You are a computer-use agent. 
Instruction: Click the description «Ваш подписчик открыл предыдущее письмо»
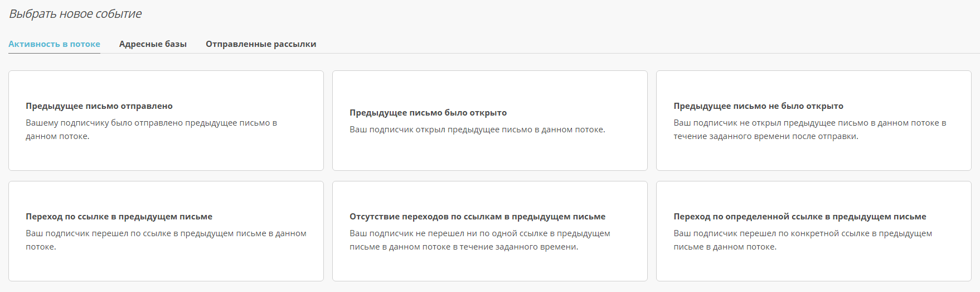tap(477, 130)
